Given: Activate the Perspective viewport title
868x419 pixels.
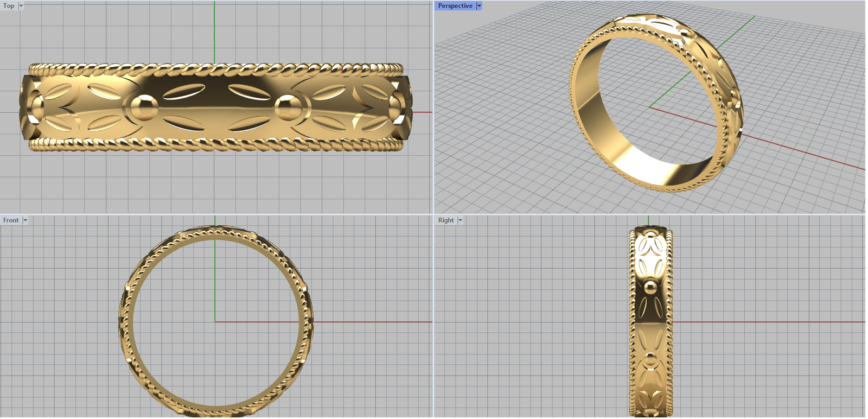Looking at the screenshot, I should click(x=455, y=6).
